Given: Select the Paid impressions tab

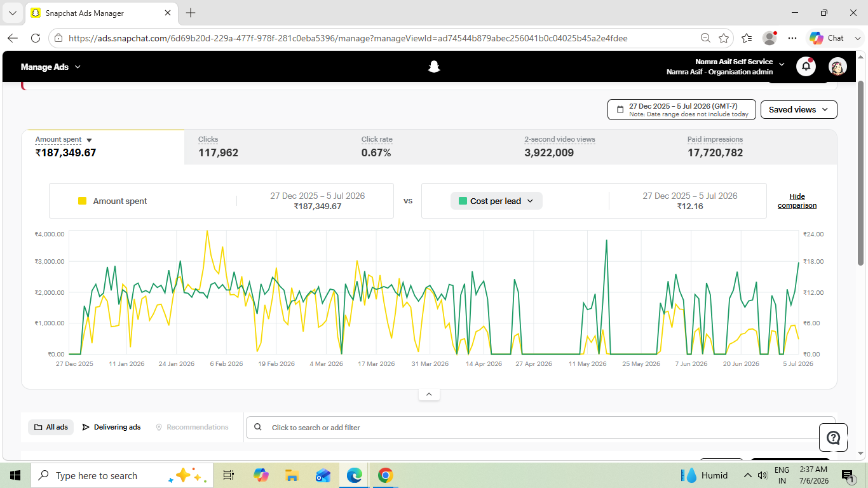Looking at the screenshot, I should [756, 147].
